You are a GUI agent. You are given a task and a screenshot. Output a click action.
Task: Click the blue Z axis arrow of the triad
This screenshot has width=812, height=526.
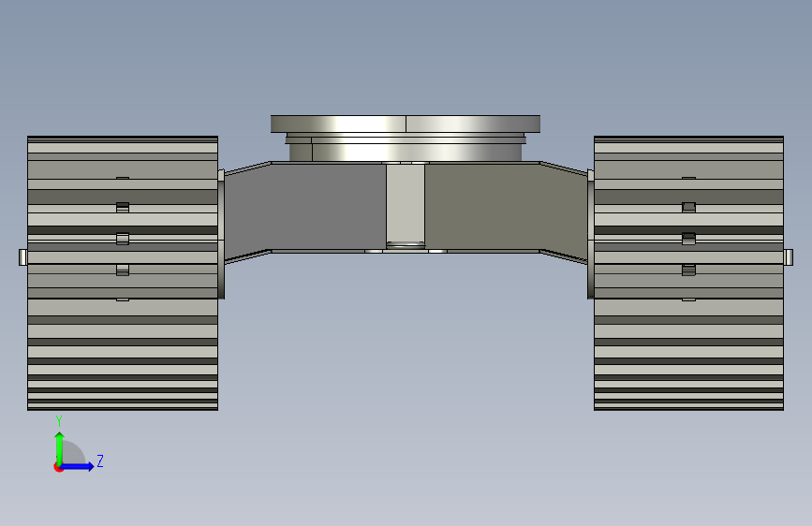point(76,466)
